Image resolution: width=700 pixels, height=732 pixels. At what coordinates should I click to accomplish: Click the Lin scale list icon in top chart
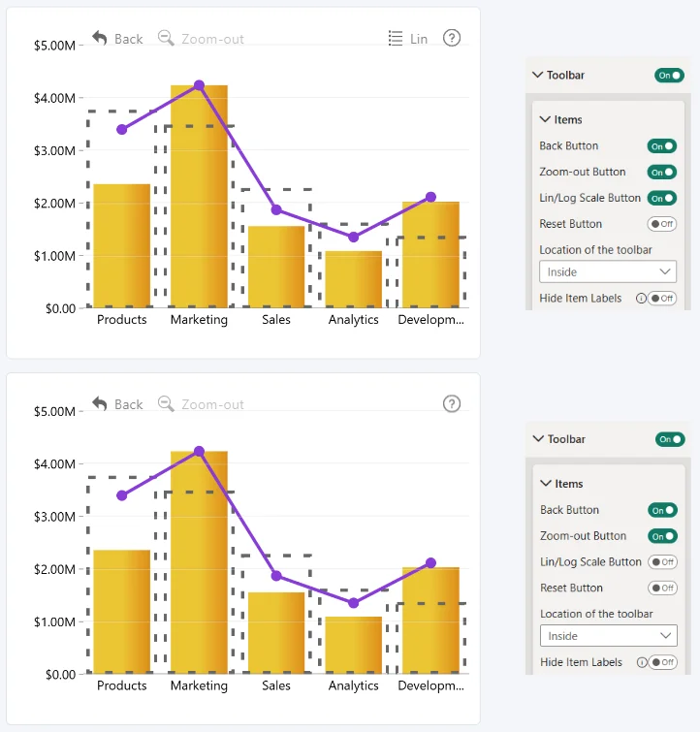click(395, 38)
